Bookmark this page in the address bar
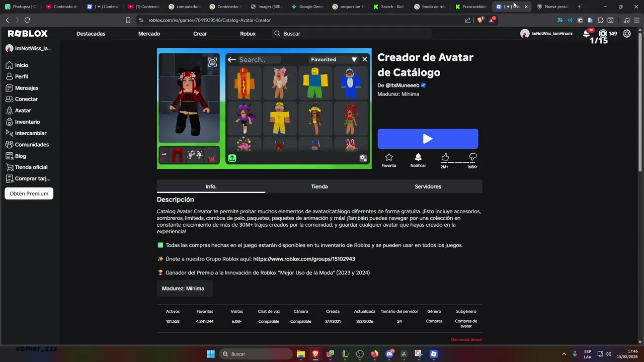The width and height of the screenshot is (644, 362). point(128,20)
